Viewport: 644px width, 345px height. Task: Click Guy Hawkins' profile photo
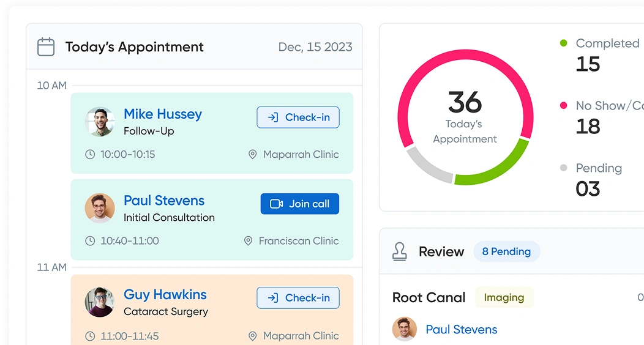pos(100,302)
